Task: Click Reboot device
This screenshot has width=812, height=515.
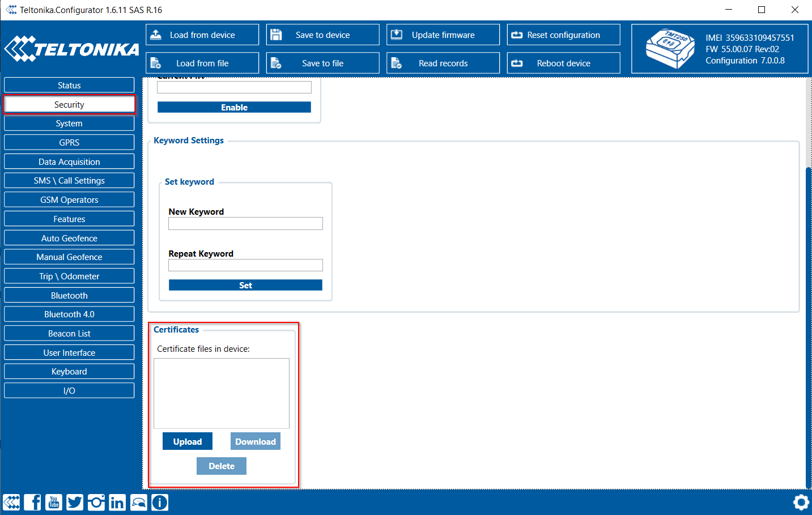Action: (x=563, y=63)
